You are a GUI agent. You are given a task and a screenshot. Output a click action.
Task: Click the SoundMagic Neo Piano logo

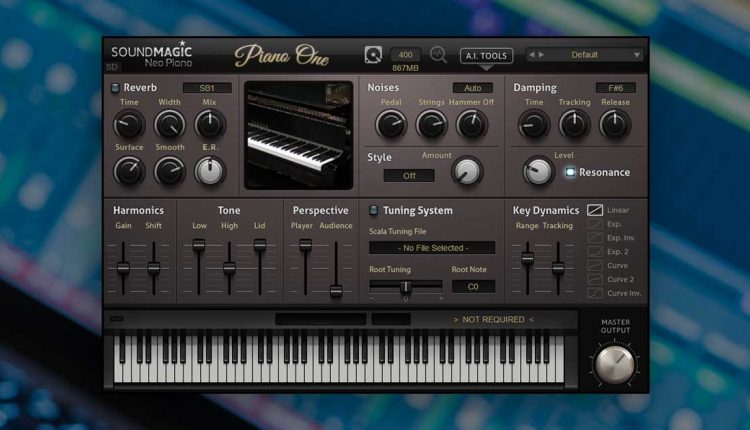tap(152, 55)
